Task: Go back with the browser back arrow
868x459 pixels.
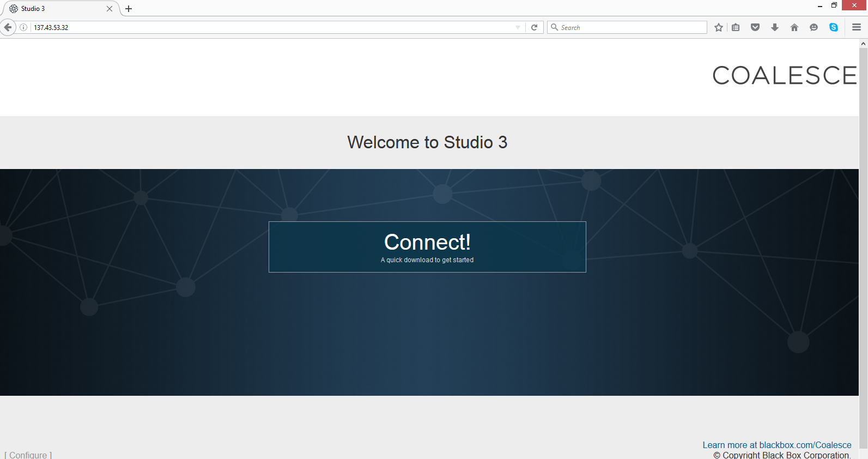Action: pos(8,27)
